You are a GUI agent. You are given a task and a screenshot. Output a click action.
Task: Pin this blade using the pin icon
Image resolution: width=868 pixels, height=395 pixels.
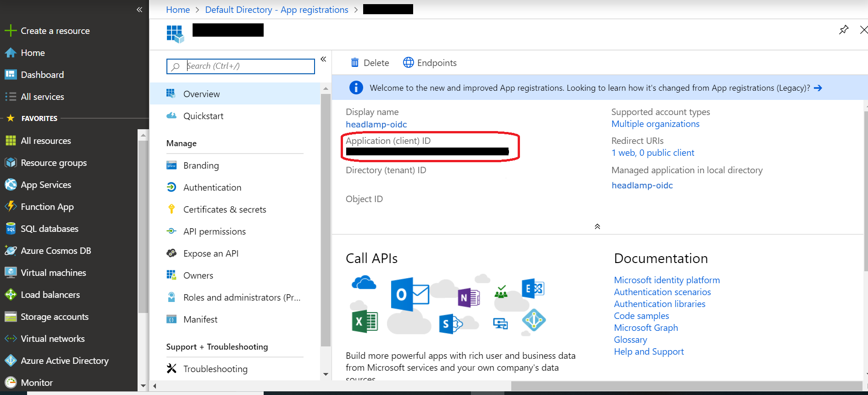point(844,30)
